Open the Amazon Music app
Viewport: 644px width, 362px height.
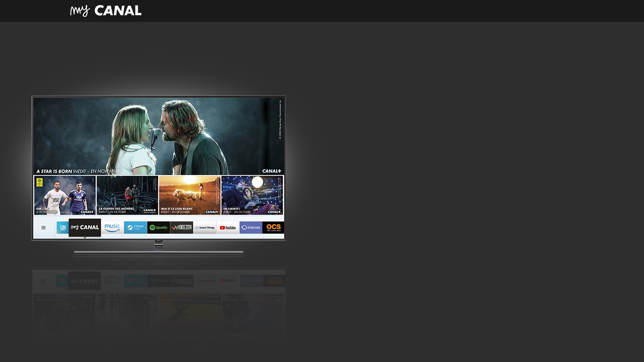(112, 227)
